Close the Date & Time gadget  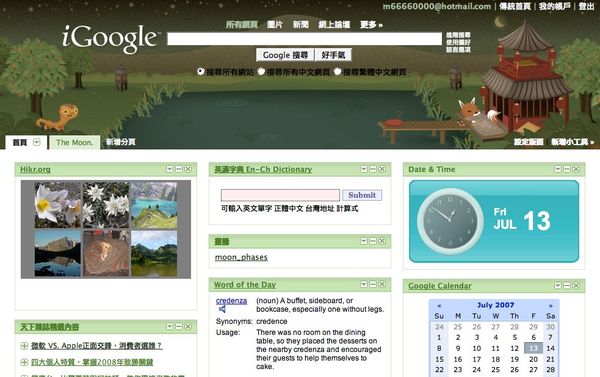(576, 169)
